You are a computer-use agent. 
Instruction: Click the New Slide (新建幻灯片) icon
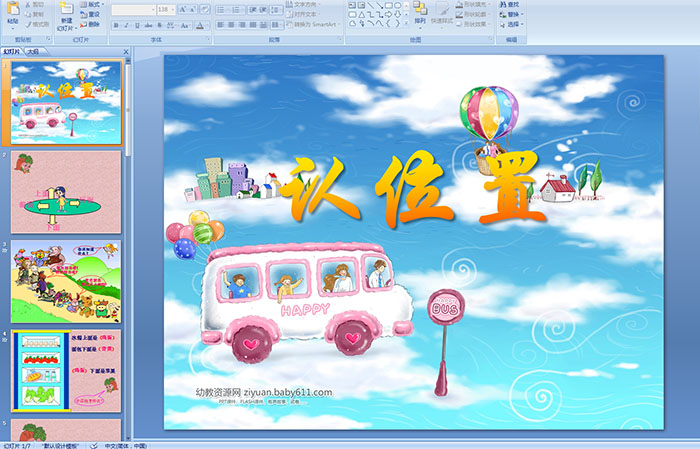67,8
